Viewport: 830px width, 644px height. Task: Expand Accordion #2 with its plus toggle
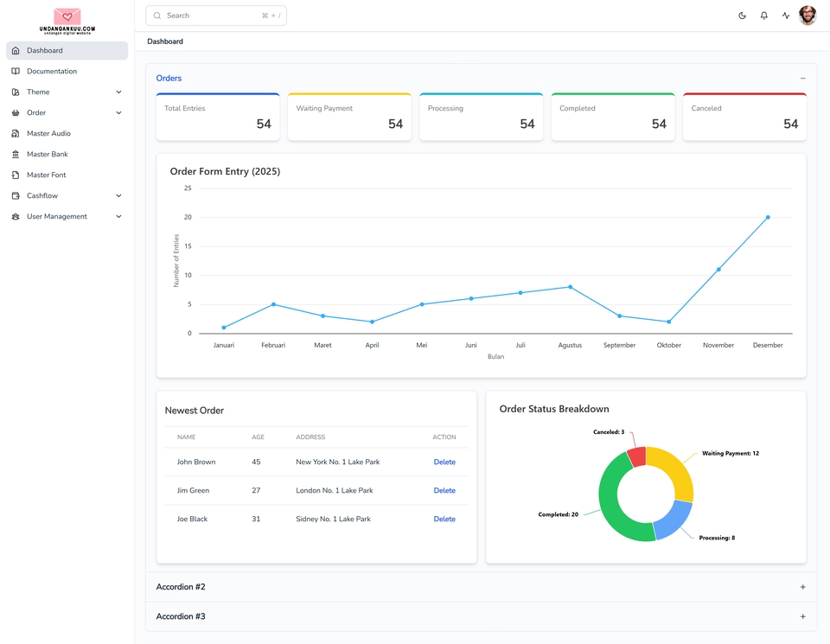pos(802,586)
